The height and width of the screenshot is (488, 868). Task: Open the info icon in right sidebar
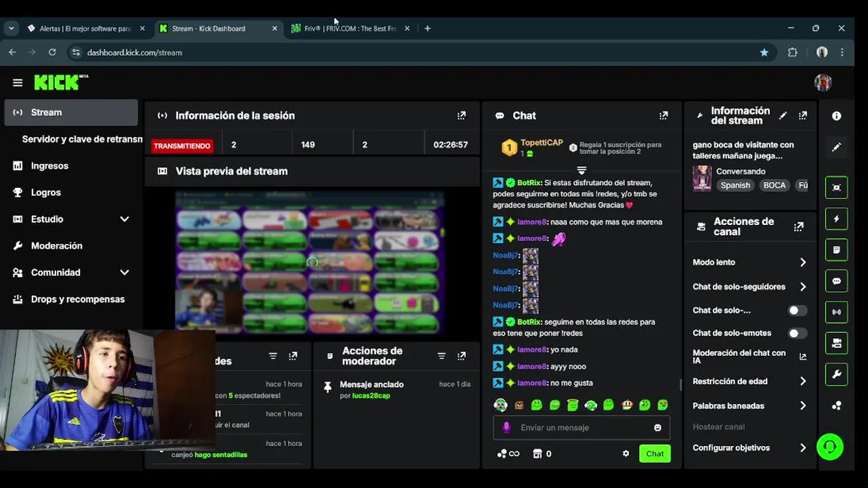837,116
